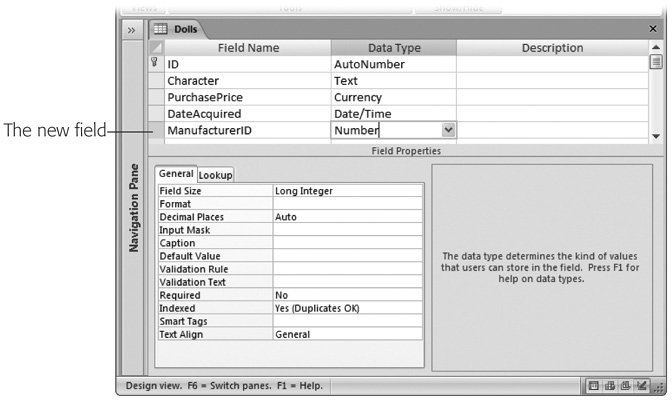Click the Field Name column header

(x=248, y=48)
